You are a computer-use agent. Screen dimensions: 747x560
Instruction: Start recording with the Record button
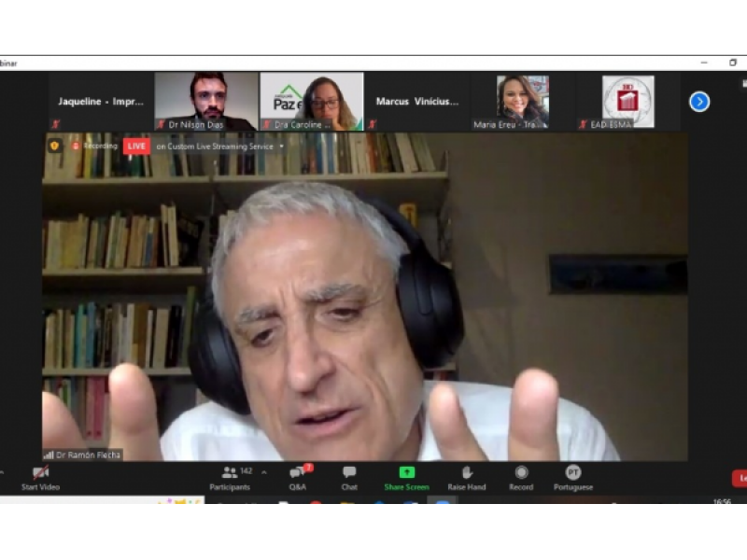pos(521,478)
